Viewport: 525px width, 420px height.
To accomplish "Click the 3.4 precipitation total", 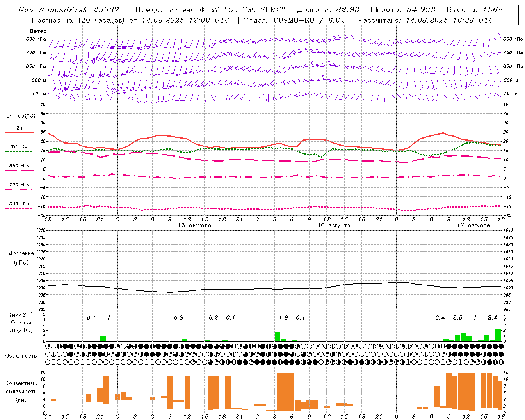I will click(492, 317).
